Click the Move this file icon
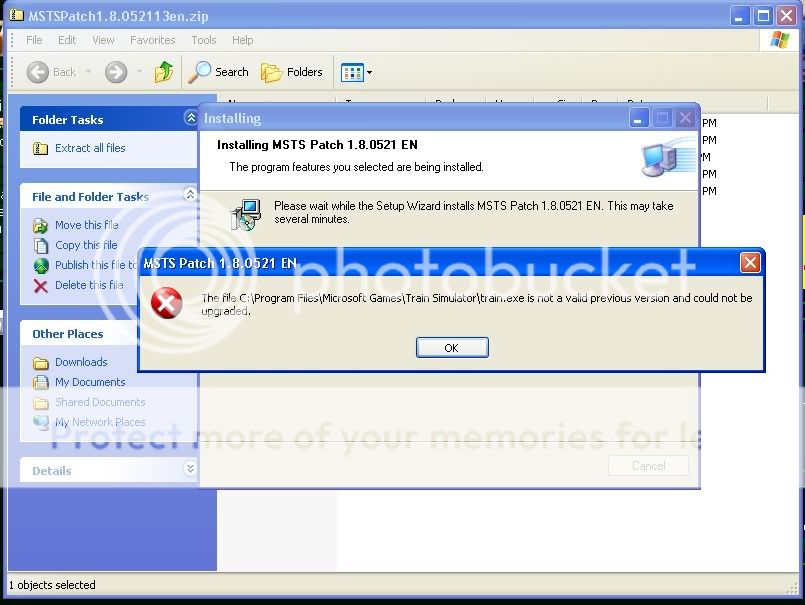Viewport: 805px width, 605px height. 41,225
